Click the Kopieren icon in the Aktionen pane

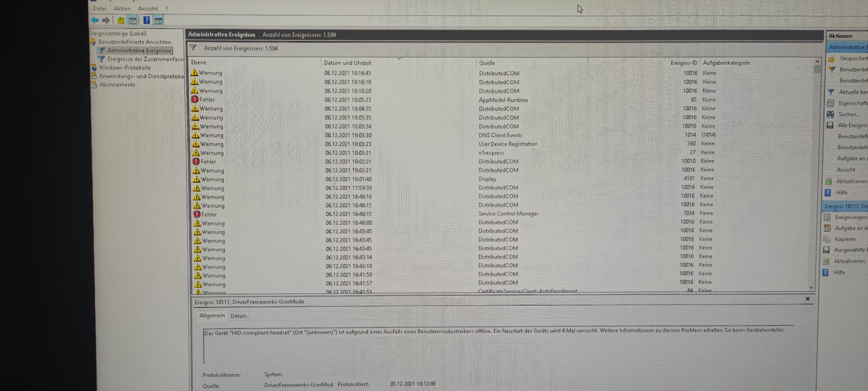827,239
